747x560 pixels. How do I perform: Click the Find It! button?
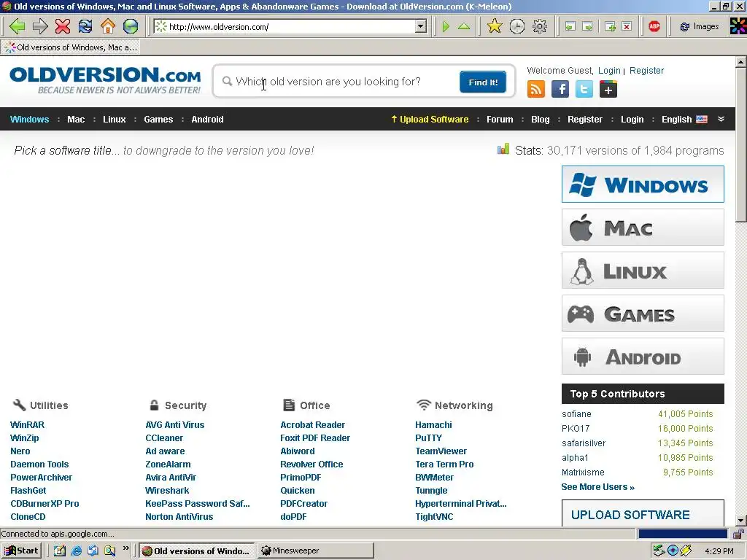pos(483,82)
